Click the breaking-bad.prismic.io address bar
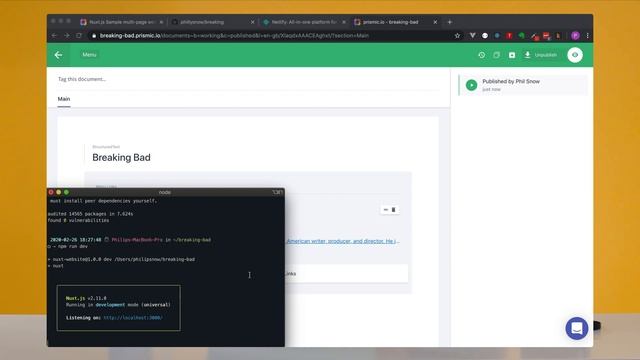Image resolution: width=640 pixels, height=360 pixels. [x=269, y=36]
